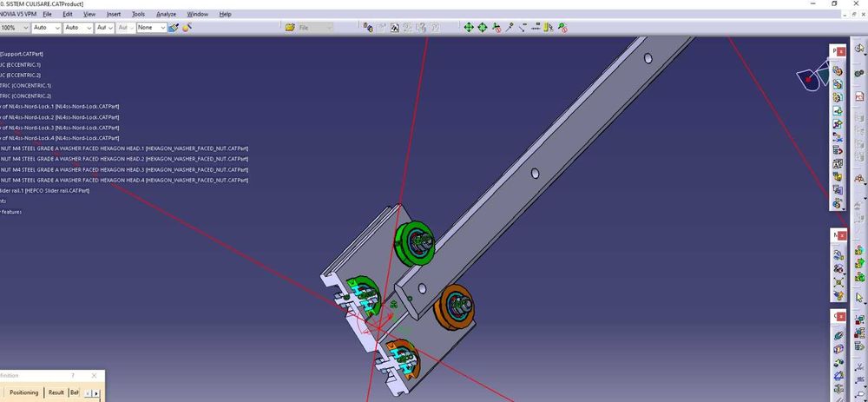Open the Window menu
The image size is (868, 402).
[198, 14]
